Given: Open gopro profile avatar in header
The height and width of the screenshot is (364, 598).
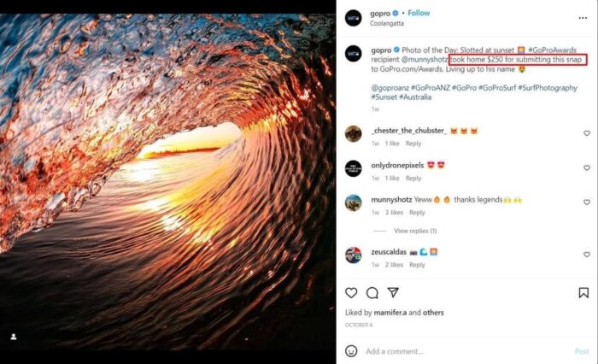Looking at the screenshot, I should [353, 18].
